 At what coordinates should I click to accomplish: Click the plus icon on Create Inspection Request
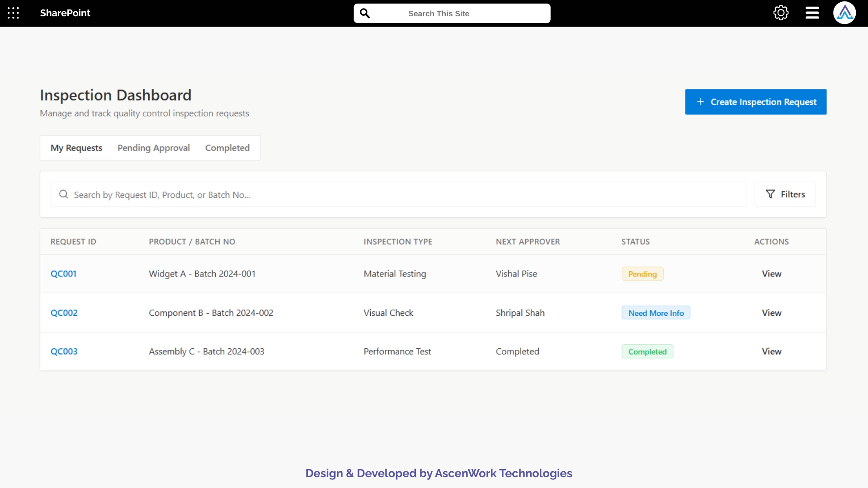(x=700, y=102)
